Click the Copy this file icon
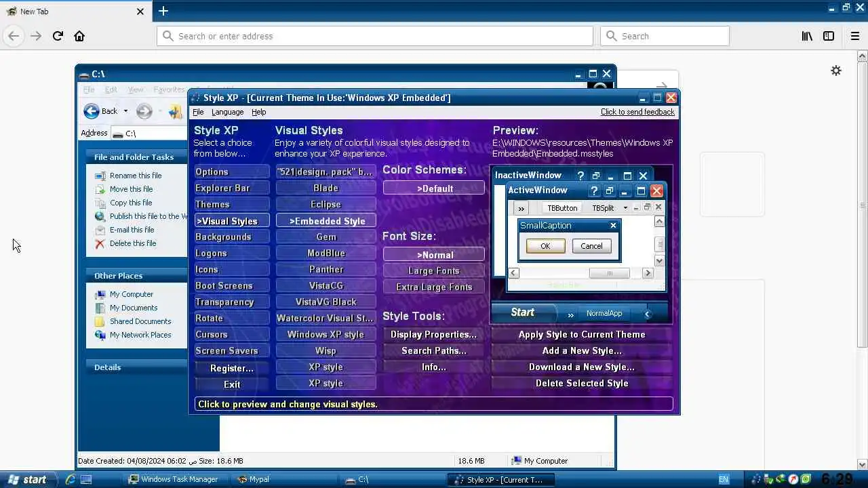 [100, 203]
